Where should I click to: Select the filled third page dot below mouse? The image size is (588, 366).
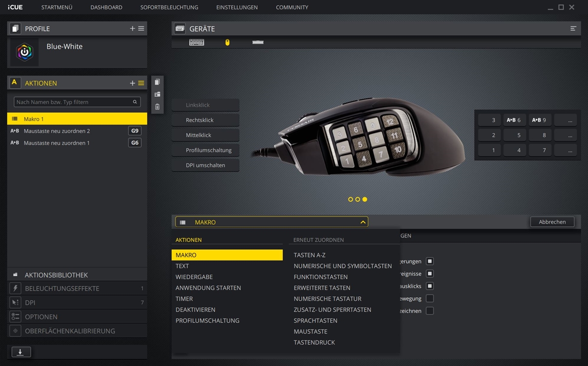365,199
